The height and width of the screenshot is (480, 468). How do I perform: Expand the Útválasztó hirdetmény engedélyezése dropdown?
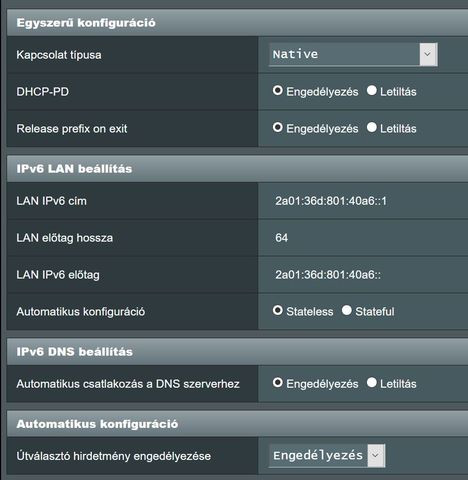pos(327,455)
